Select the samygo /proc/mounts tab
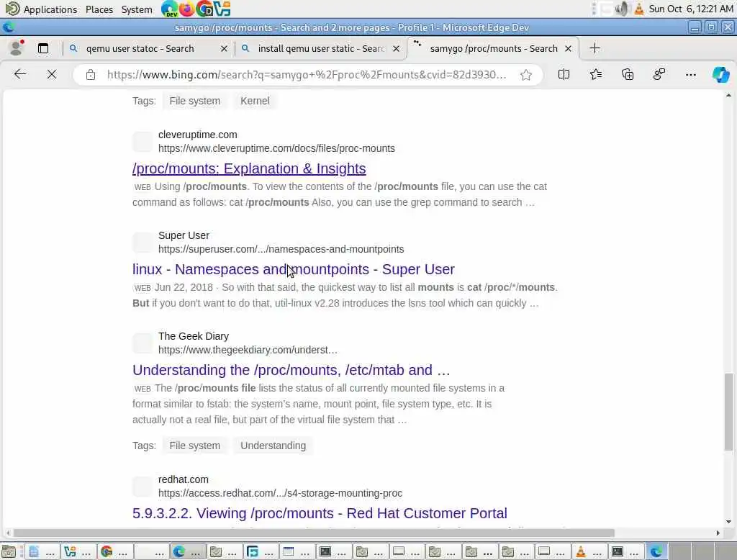737x560 pixels. pyautogui.click(x=492, y=48)
